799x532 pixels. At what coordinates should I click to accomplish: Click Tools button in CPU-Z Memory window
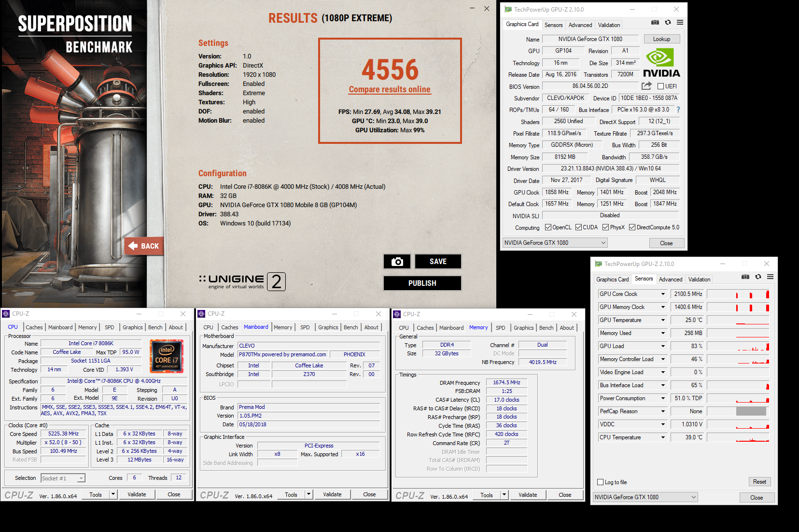[487, 495]
